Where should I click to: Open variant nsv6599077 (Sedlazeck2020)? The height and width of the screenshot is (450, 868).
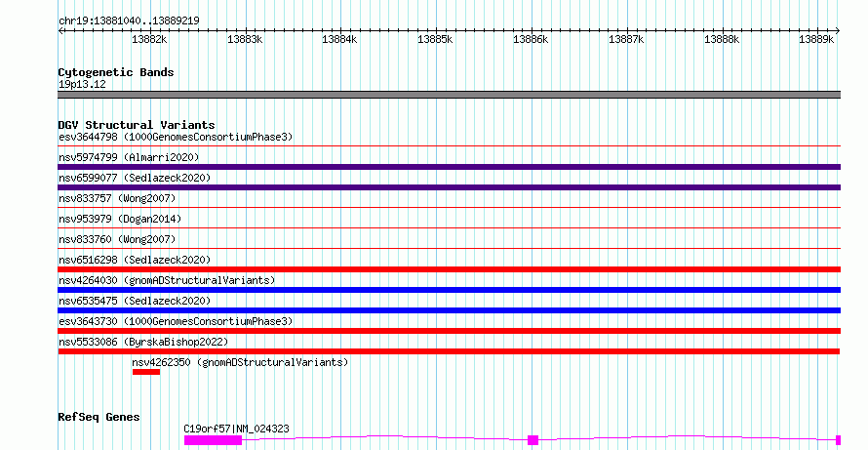[x=135, y=178]
